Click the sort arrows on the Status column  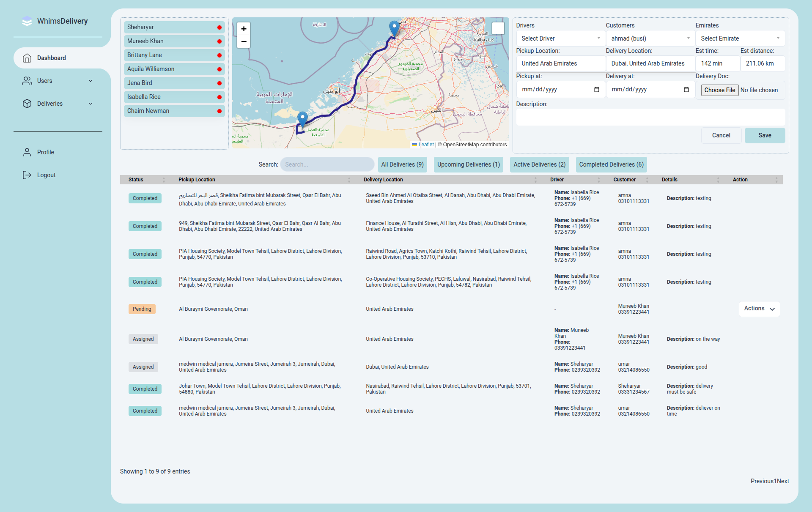click(163, 180)
